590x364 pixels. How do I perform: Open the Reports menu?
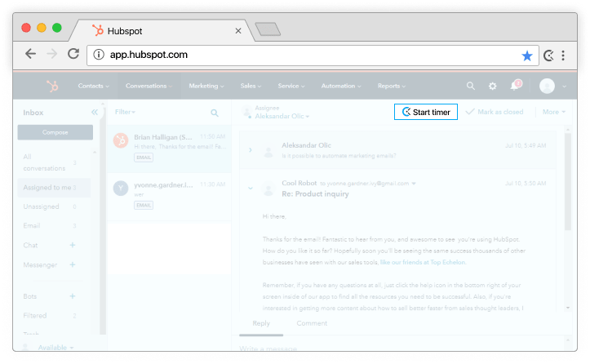pos(392,86)
